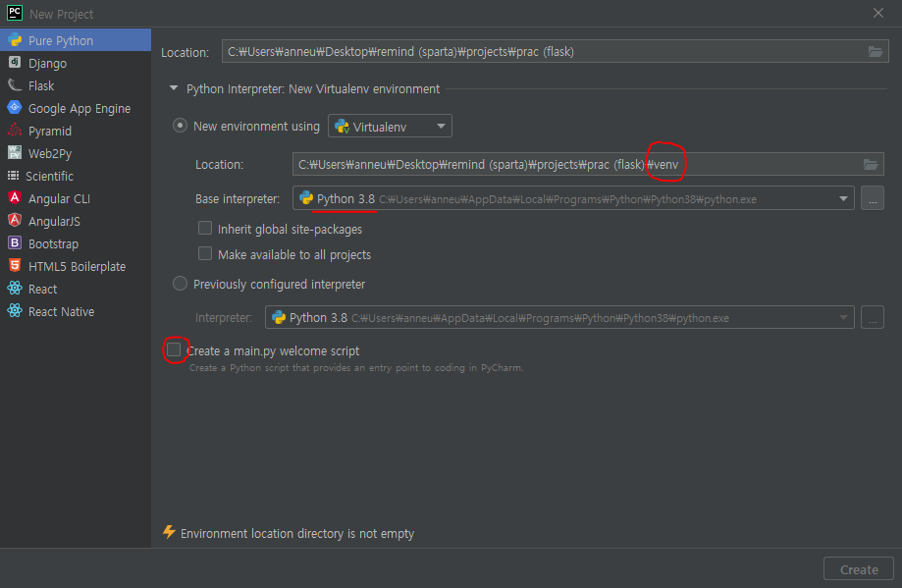Select Pyramid in project type list
Screen dimensions: 902x588
(x=76, y=131)
